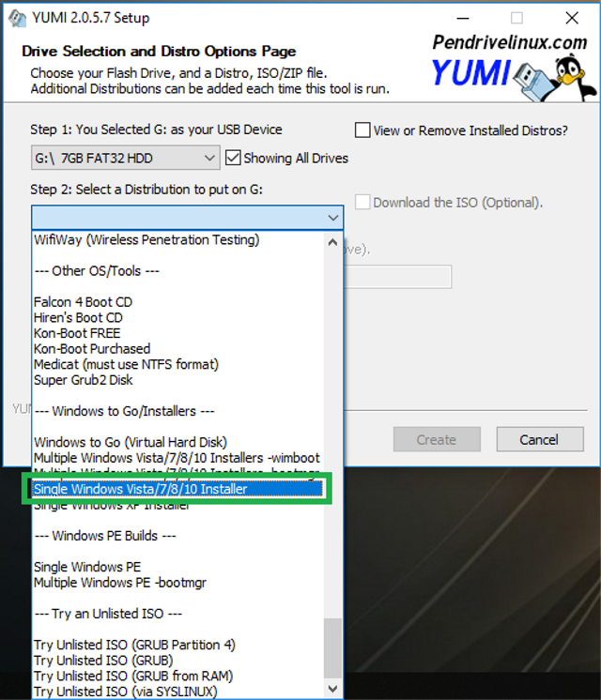Select Single Windows Vista/7/8/10 Installer
The height and width of the screenshot is (700, 601).
coord(177,489)
